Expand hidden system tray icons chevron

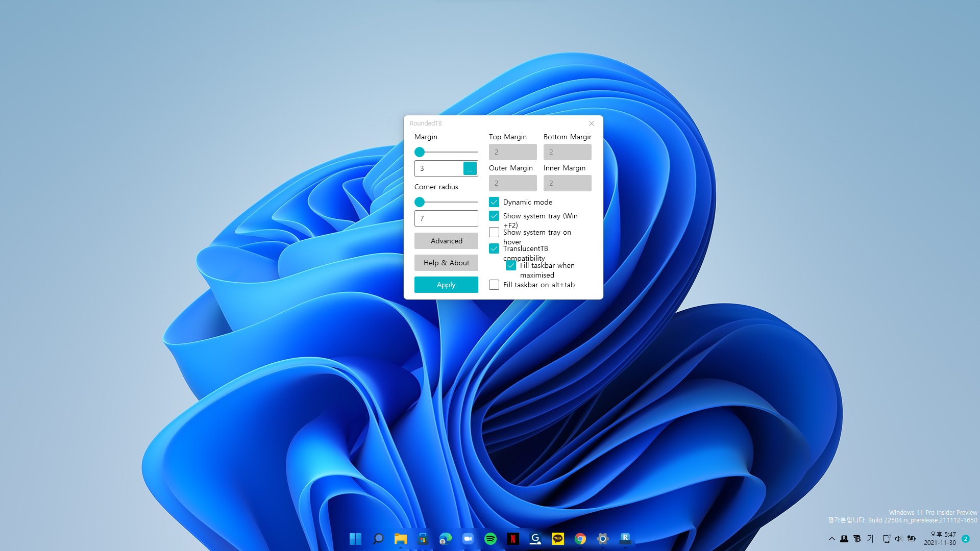click(831, 539)
